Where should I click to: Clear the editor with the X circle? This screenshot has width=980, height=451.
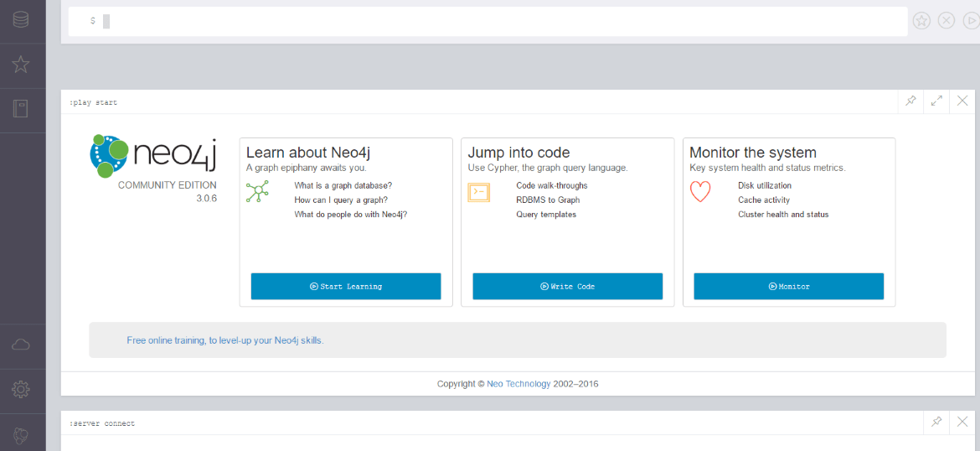(946, 21)
